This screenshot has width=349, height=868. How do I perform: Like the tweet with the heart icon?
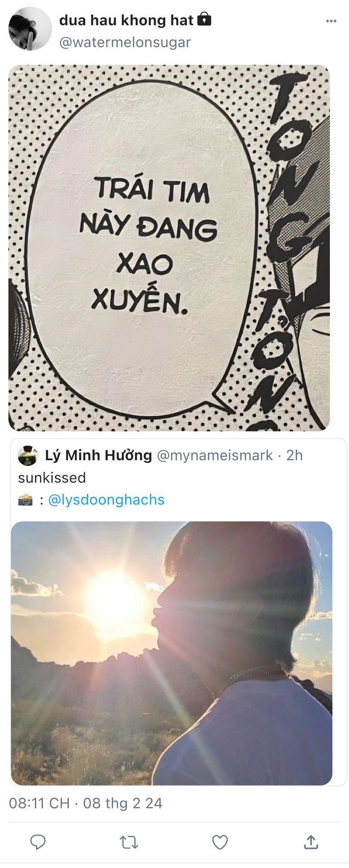coord(220,842)
